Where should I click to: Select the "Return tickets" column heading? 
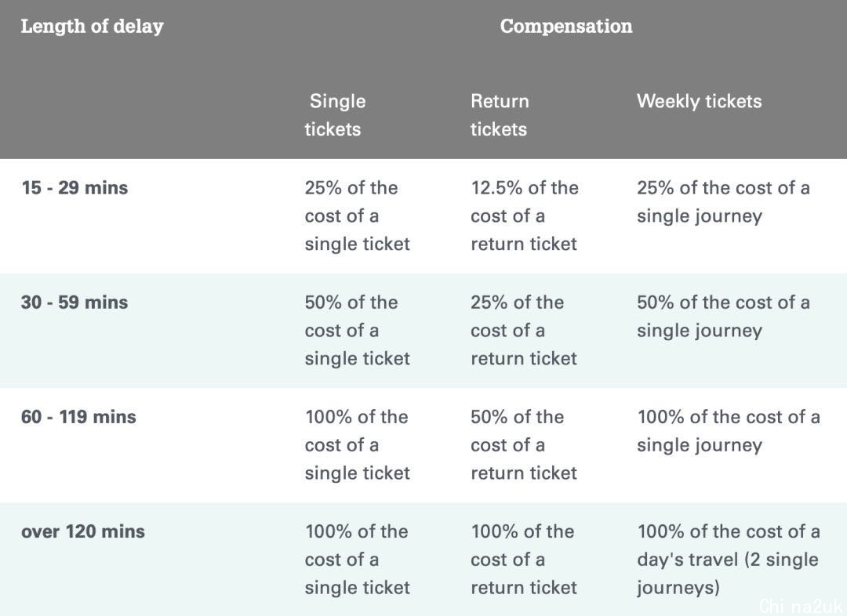pos(500,115)
